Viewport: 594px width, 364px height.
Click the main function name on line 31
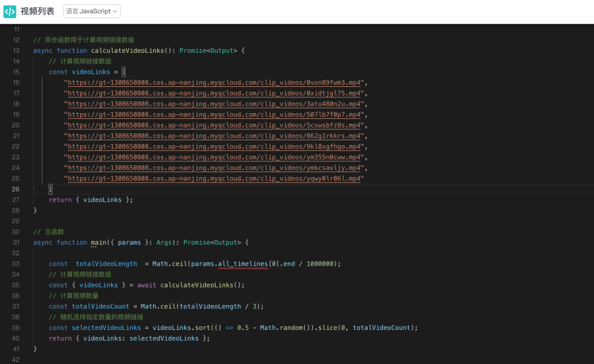pyautogui.click(x=98, y=242)
